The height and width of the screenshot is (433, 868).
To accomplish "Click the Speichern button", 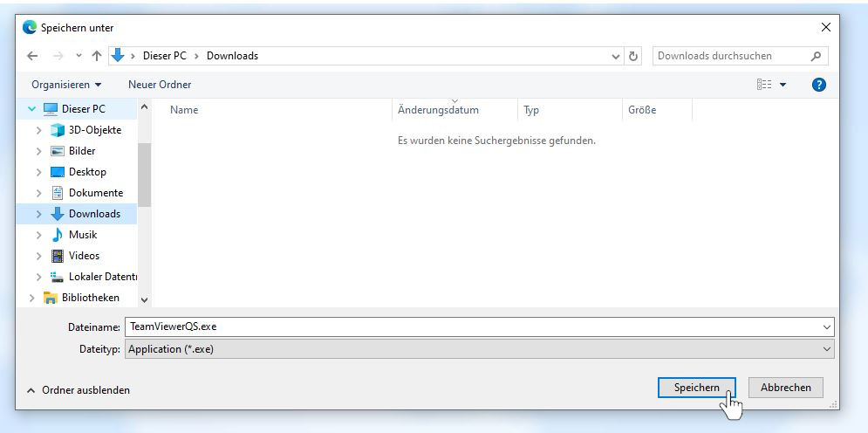I will (697, 388).
